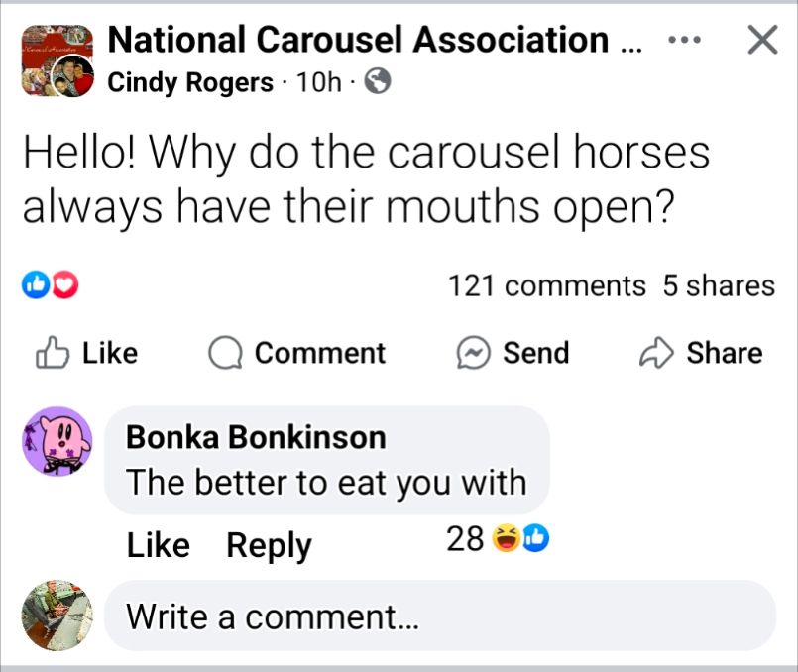Reply to Bonka Bonkinson's comment
This screenshot has height=672, width=798.
coord(269,545)
